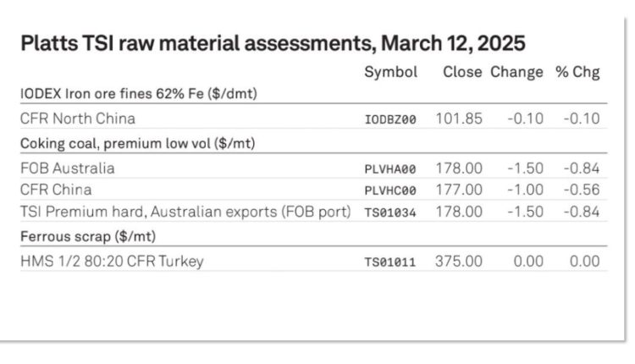Select the Ferrous scrap section heading
This screenshot has width=635, height=364.
[88, 236]
